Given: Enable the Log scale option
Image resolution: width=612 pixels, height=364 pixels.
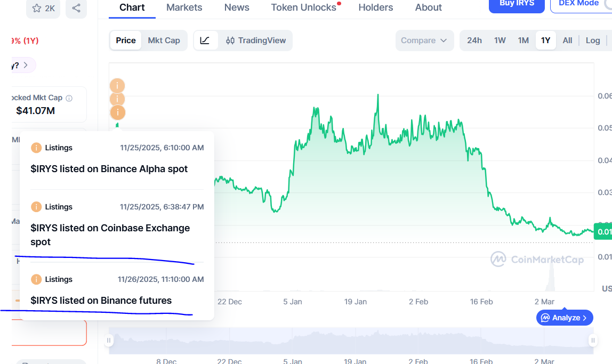Looking at the screenshot, I should click(x=593, y=41).
